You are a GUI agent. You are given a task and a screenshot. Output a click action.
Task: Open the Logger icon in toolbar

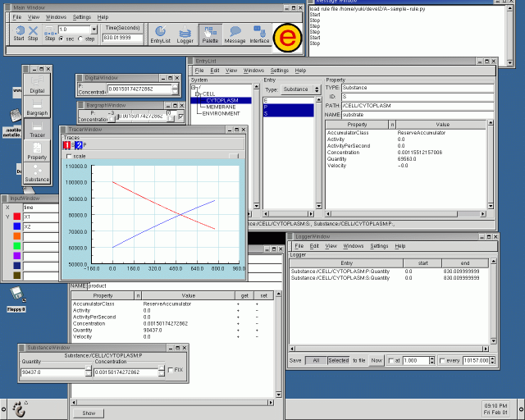tap(185, 33)
